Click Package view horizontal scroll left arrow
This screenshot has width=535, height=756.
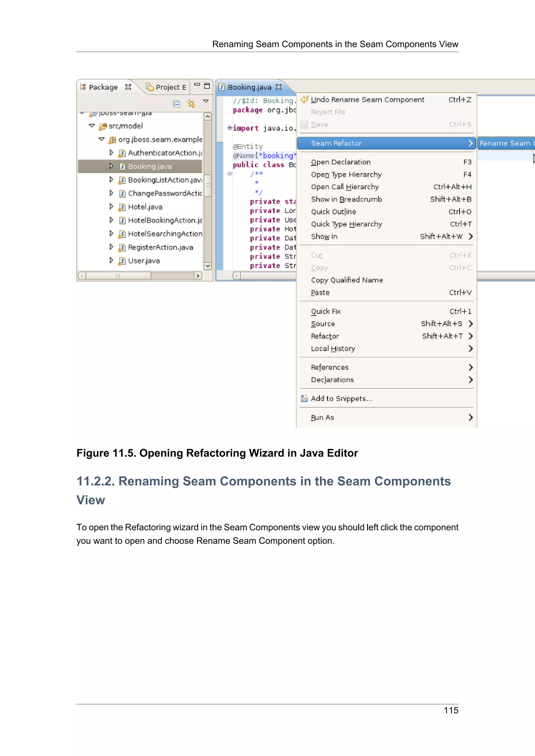click(x=82, y=276)
